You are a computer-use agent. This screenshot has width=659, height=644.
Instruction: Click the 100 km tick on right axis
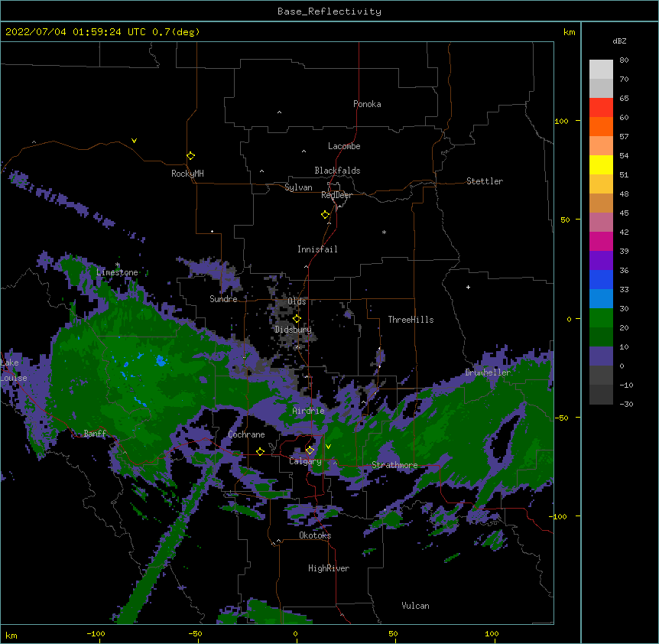tap(561, 121)
